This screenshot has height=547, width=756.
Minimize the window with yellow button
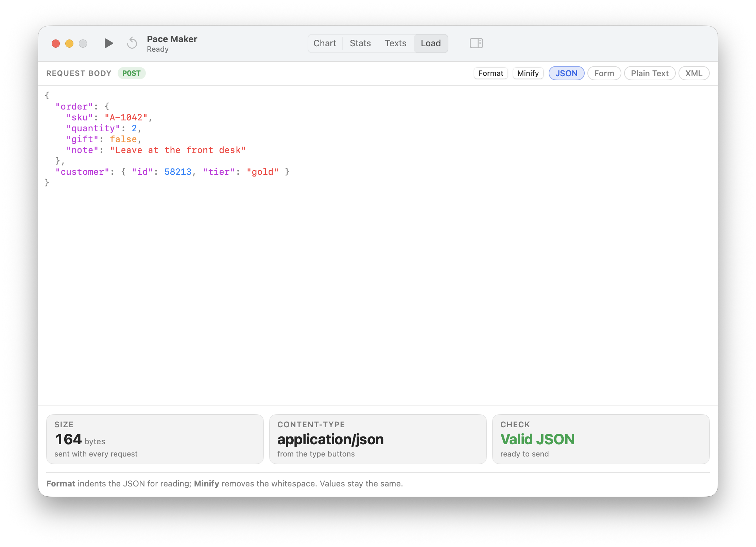(69, 44)
